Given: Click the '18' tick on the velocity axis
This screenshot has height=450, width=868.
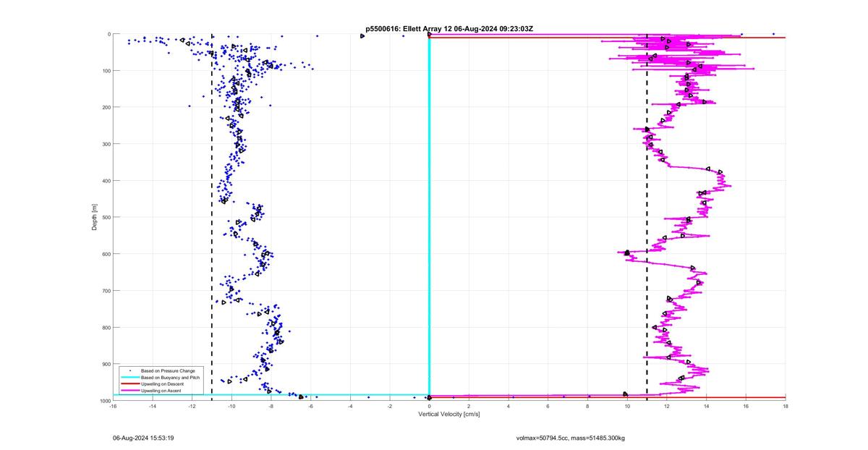Looking at the screenshot, I should (x=785, y=407).
